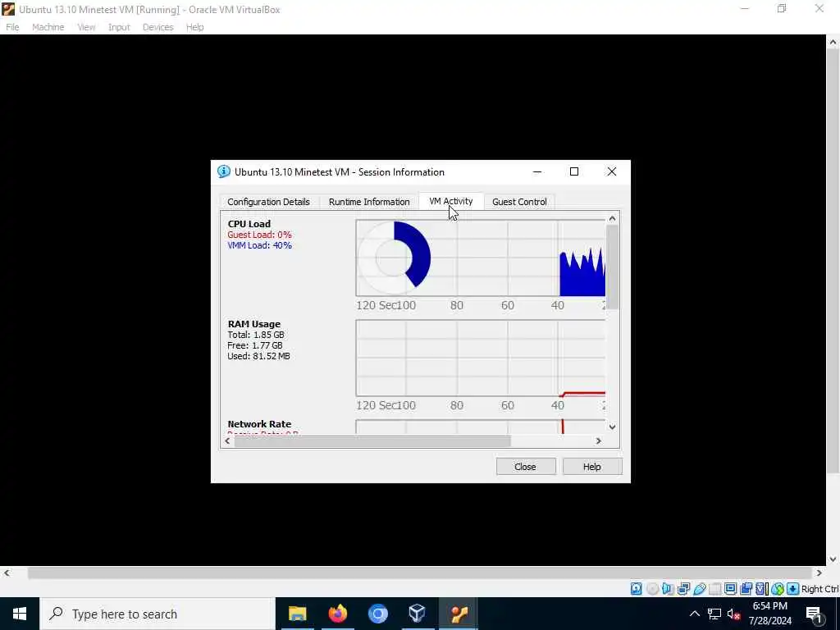The image size is (840, 630).
Task: Click the 'Free: 1.77 GB' text
Action: [x=254, y=345]
